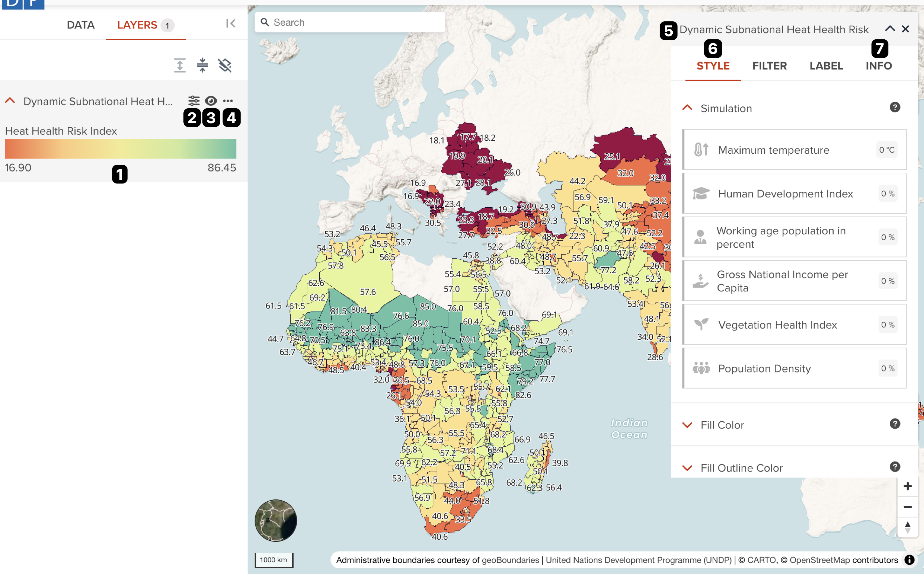Click the expand-all-layers icon in Layers panel
Image resolution: width=924 pixels, height=574 pixels.
click(x=179, y=65)
